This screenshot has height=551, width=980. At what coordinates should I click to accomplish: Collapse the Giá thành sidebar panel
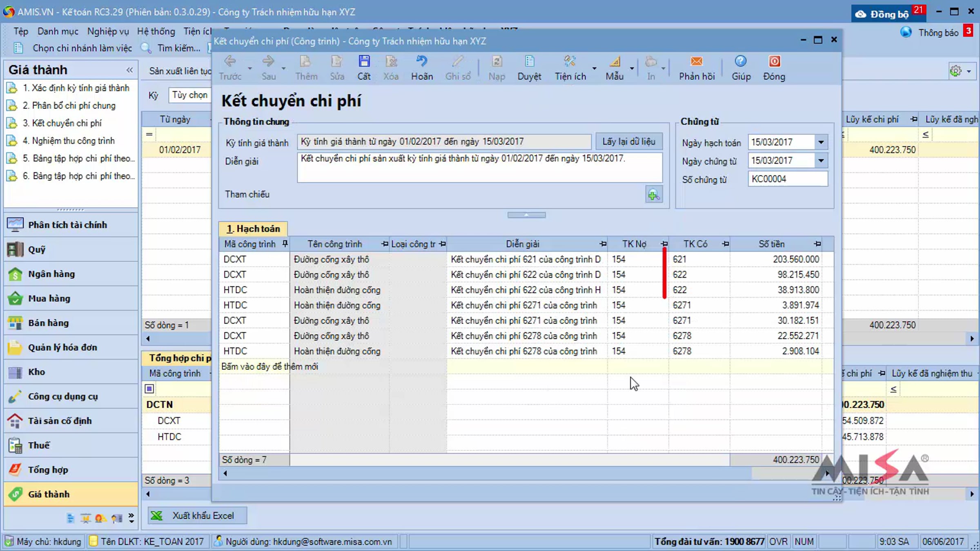pos(129,70)
